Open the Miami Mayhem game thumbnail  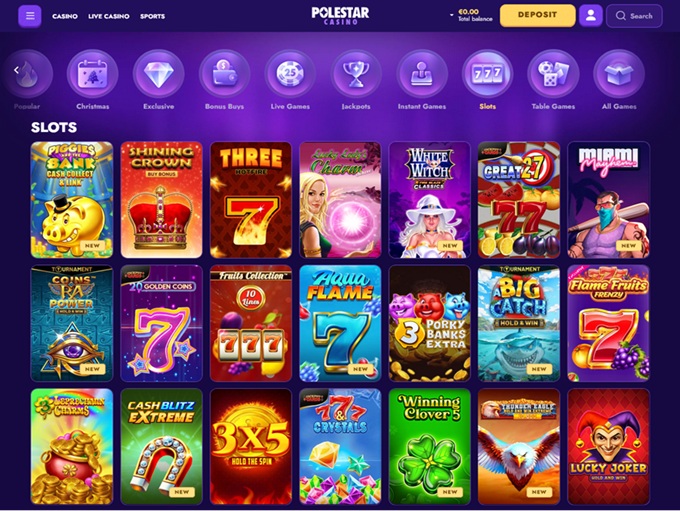[608, 200]
